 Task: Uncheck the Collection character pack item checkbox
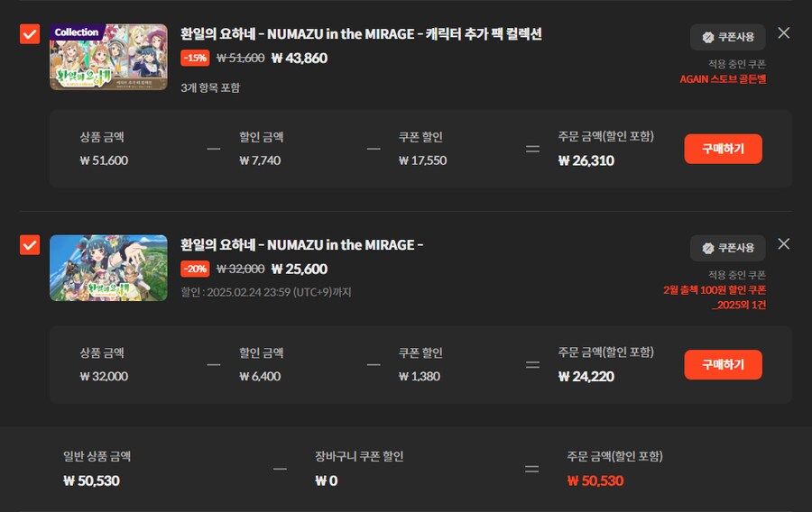coord(30,34)
